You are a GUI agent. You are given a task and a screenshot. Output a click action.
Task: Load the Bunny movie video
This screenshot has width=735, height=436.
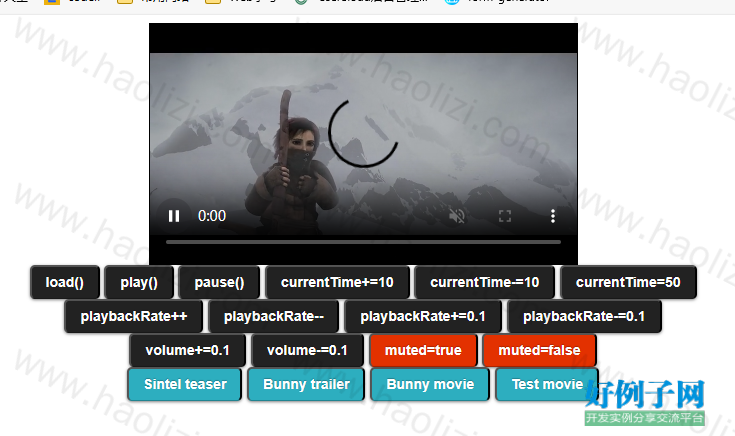(430, 384)
